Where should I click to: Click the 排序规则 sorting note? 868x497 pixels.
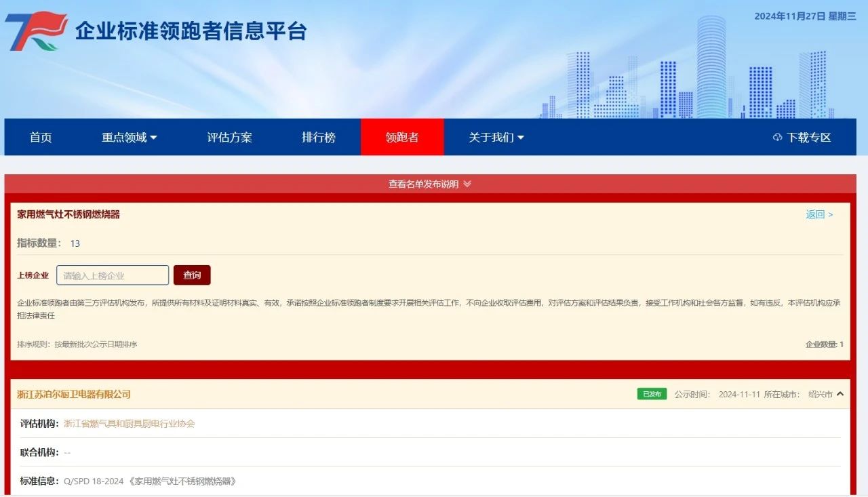tap(77, 344)
